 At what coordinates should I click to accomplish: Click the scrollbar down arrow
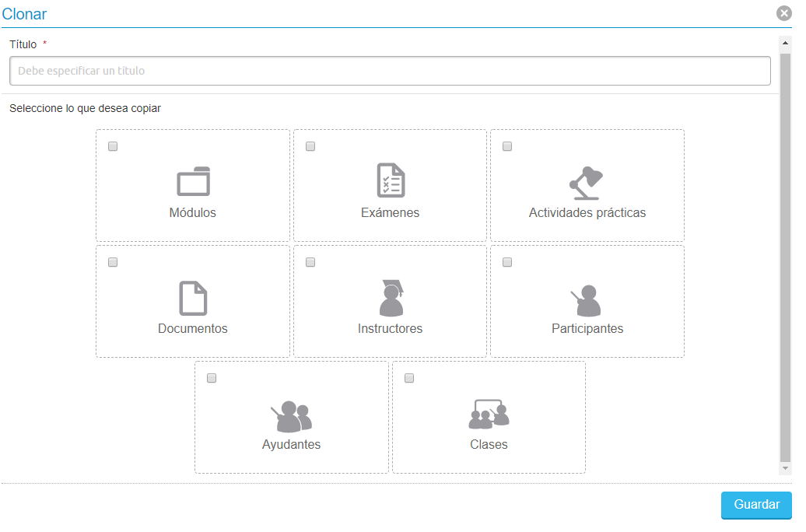click(785, 468)
